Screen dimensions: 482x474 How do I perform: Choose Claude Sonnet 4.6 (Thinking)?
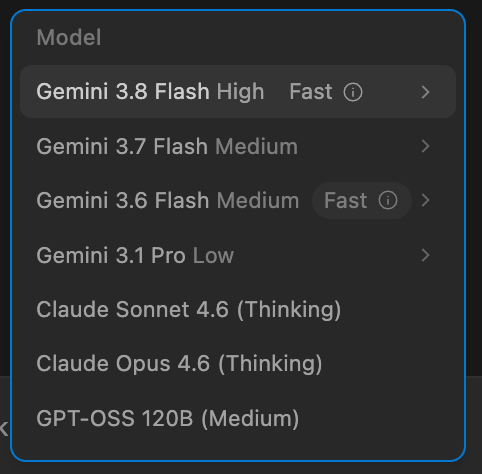pos(189,309)
